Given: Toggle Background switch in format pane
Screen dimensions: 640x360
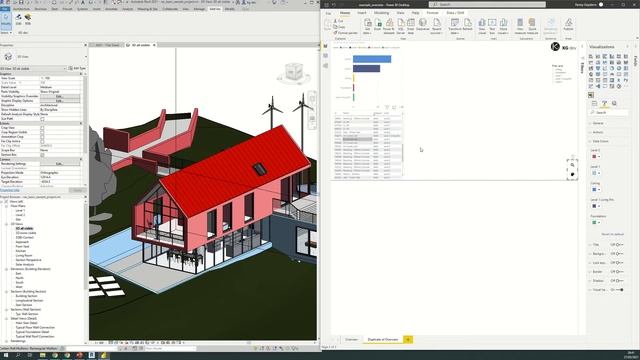Looking at the screenshot, I should coord(619,253).
